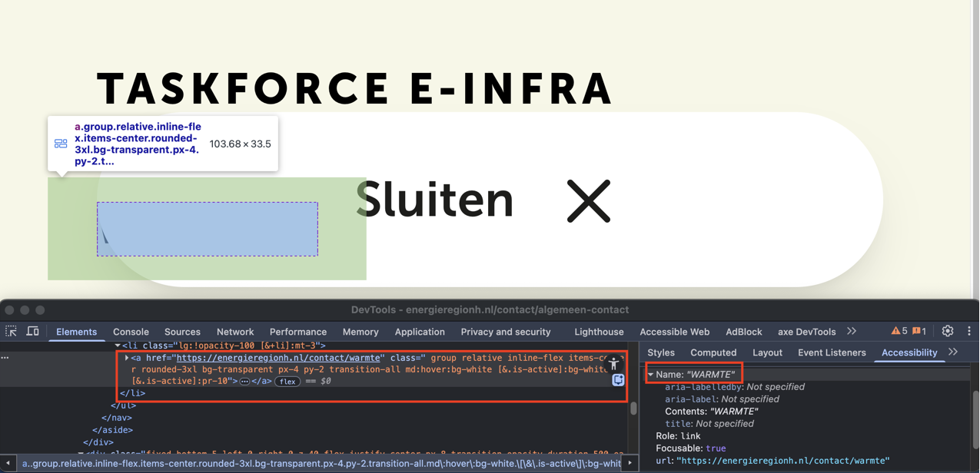Open DevTools settings gear

(948, 331)
